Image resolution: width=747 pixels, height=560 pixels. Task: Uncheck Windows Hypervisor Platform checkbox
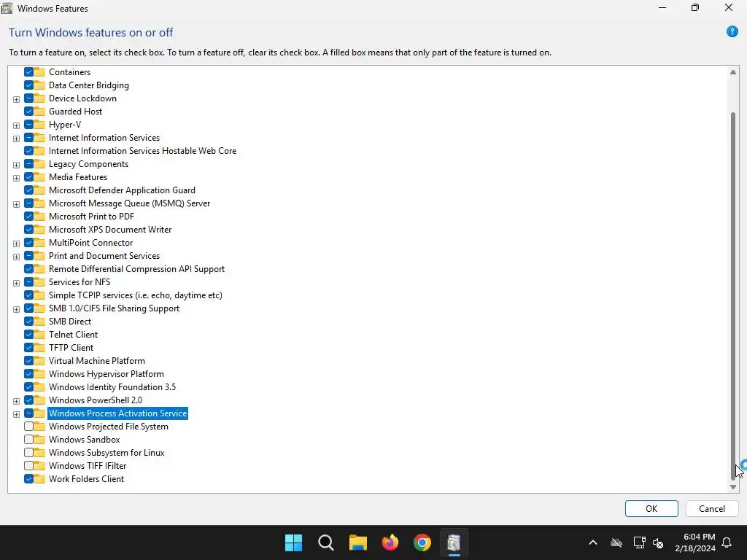28,374
